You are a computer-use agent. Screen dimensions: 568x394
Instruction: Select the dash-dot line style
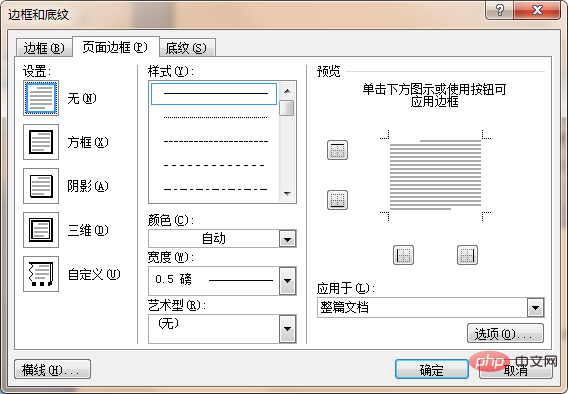[x=215, y=189]
